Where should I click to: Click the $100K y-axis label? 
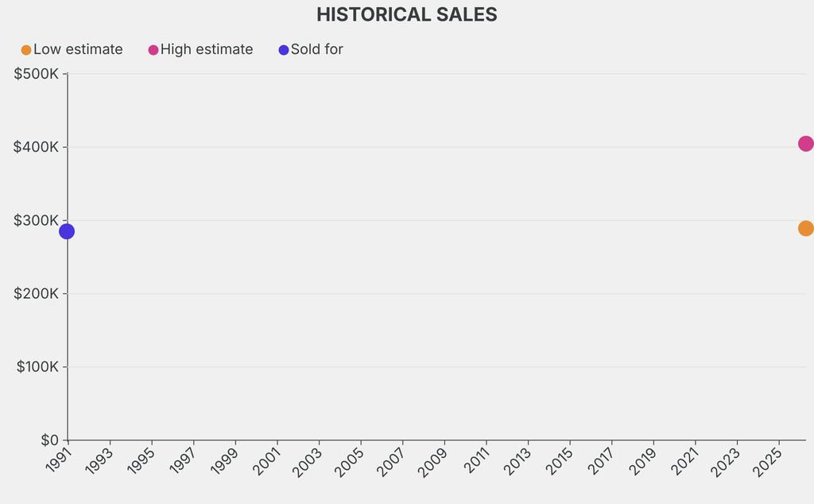click(x=37, y=366)
